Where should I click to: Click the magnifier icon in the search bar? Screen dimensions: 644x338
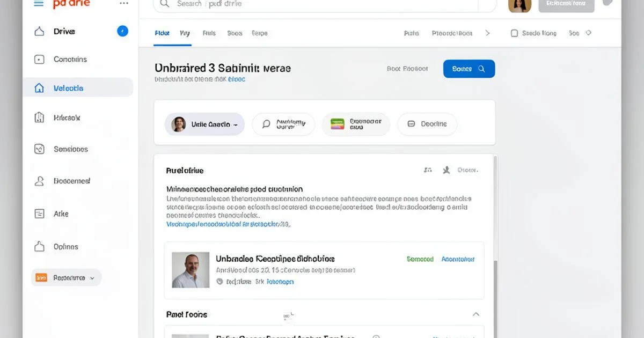[165, 4]
